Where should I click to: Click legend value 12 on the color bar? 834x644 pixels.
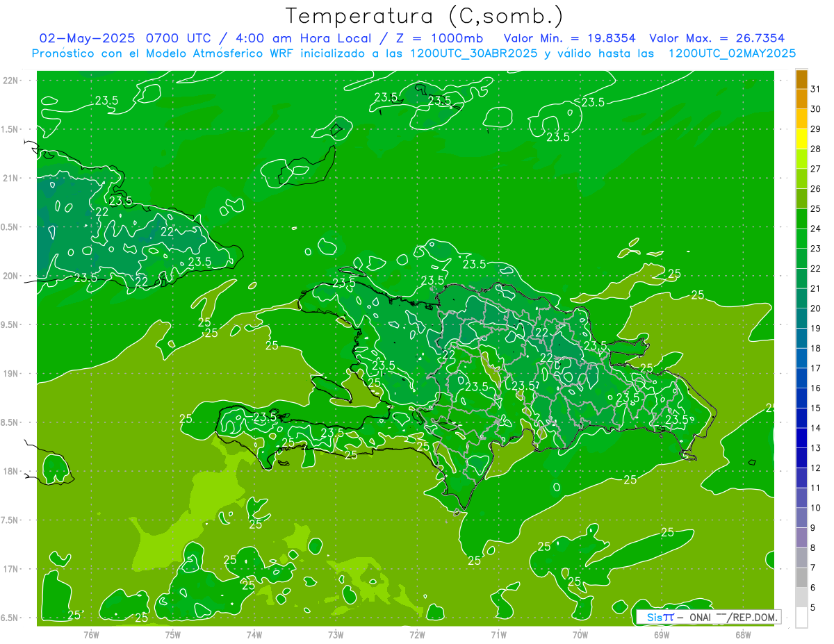(x=815, y=468)
